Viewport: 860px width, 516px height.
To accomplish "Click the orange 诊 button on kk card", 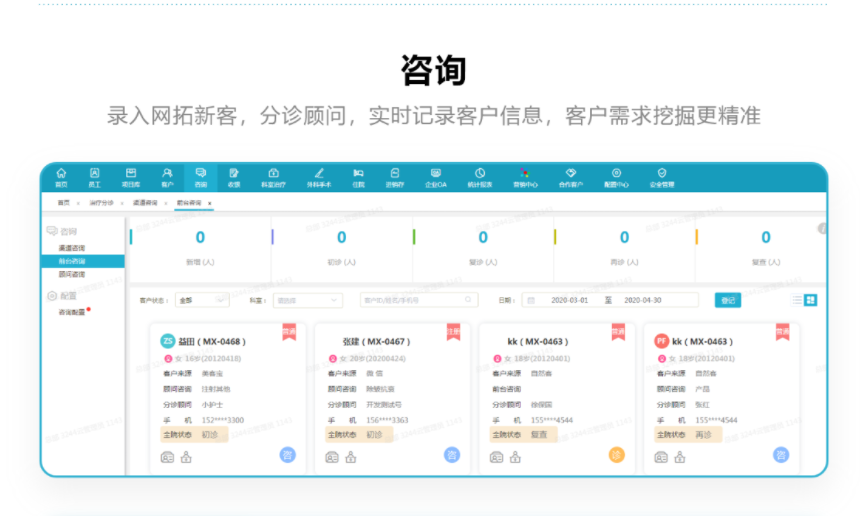I will click(616, 455).
